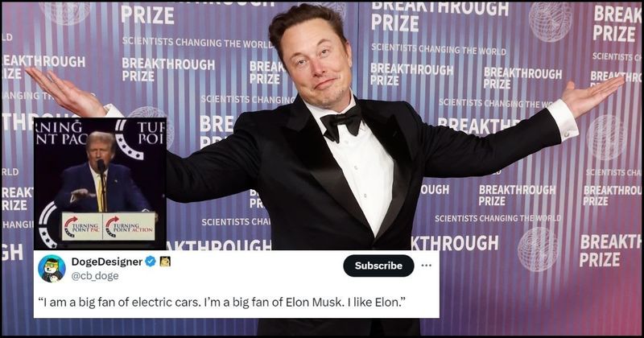Screen dimensions: 644x338
Task: Click the black bow tie
Action: click(x=341, y=122)
